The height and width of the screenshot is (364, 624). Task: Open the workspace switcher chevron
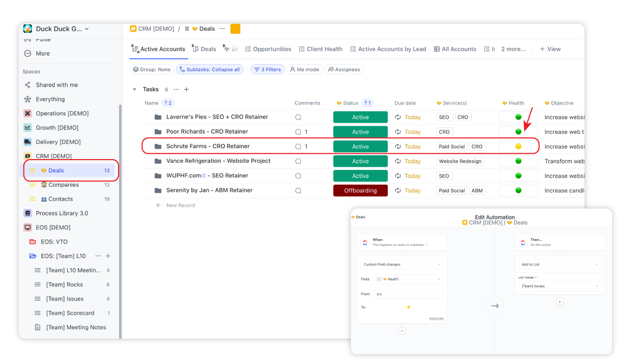(x=87, y=29)
